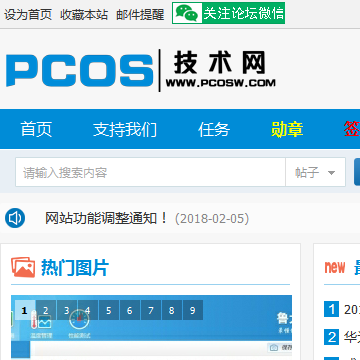The height and width of the screenshot is (360, 360).
Task: Click the speaker announcement icon
Action: tap(15, 218)
